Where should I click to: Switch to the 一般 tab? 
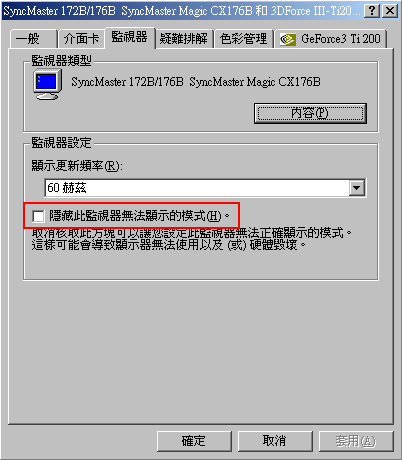[33, 39]
